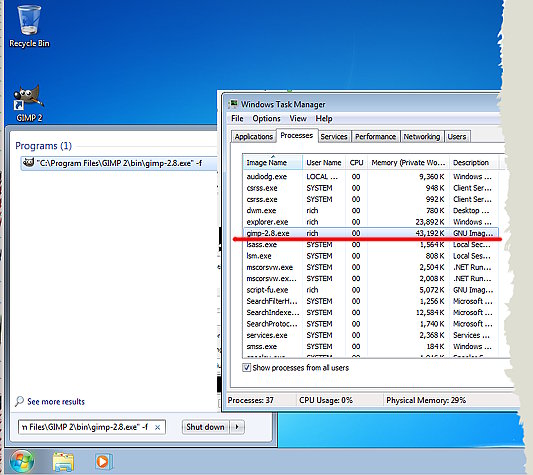Sort by Description column header
Screen dimensions: 533x475
474,163
